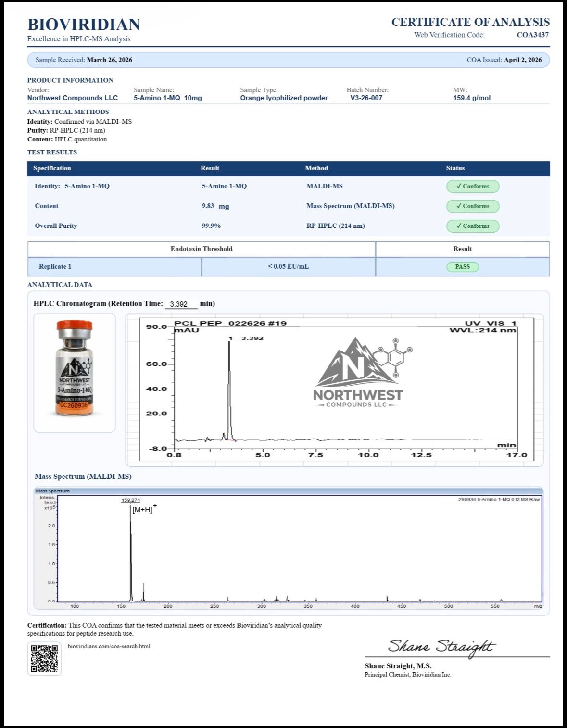This screenshot has height=728, width=567.
Task: Click the checkmark in Identity row's Conforms badge
Action: (459, 186)
